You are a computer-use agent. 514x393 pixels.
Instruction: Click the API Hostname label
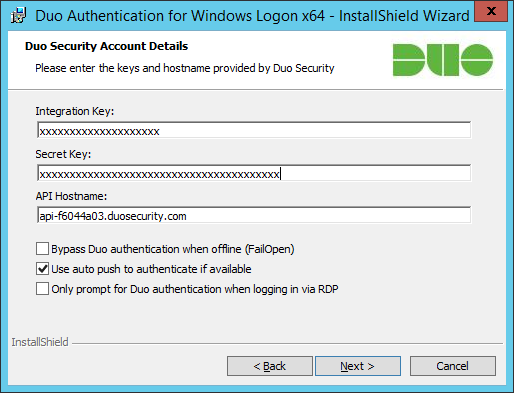(x=71, y=196)
